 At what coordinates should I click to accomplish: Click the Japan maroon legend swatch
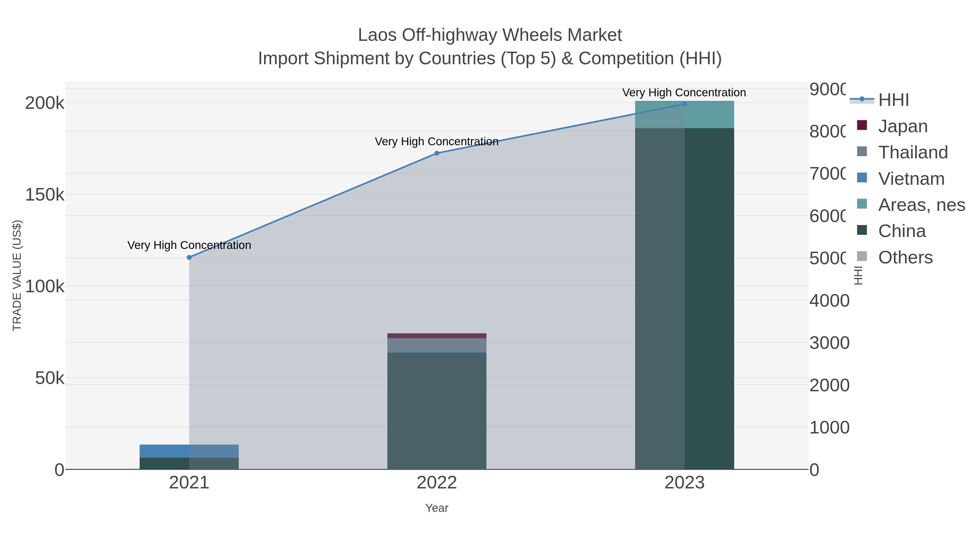862,125
